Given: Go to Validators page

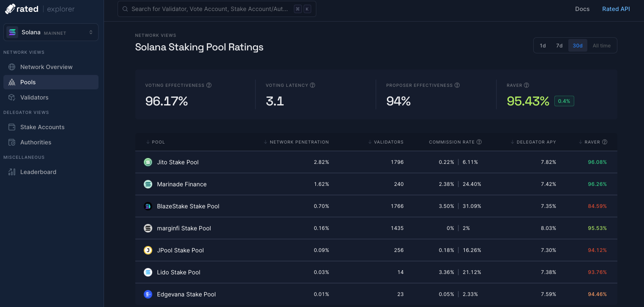Looking at the screenshot, I should pyautogui.click(x=51, y=97).
